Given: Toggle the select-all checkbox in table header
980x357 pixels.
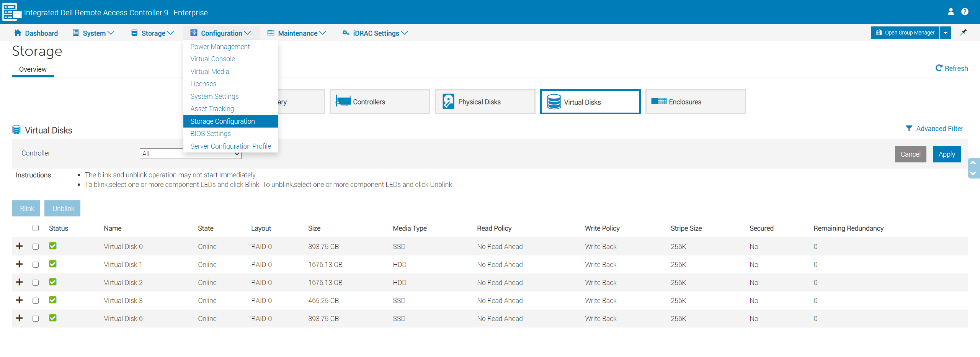Looking at the screenshot, I should point(36,228).
